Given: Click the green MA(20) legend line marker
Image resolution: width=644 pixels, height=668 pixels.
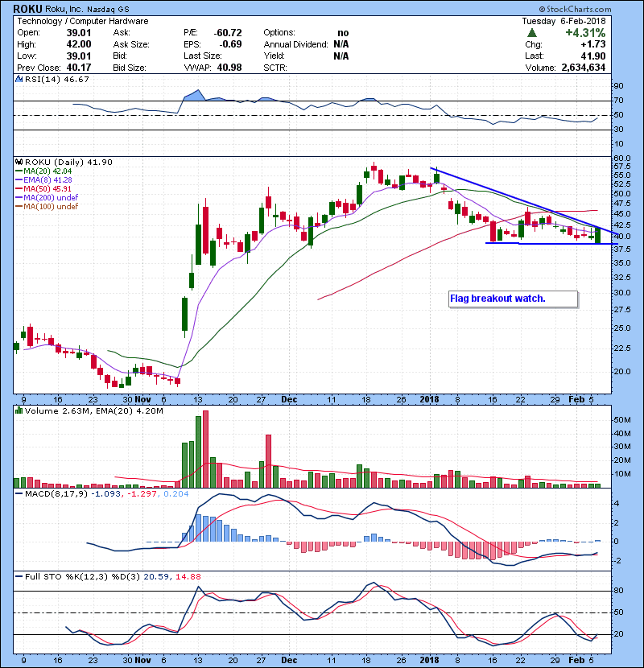Looking at the screenshot, I should [x=19, y=171].
